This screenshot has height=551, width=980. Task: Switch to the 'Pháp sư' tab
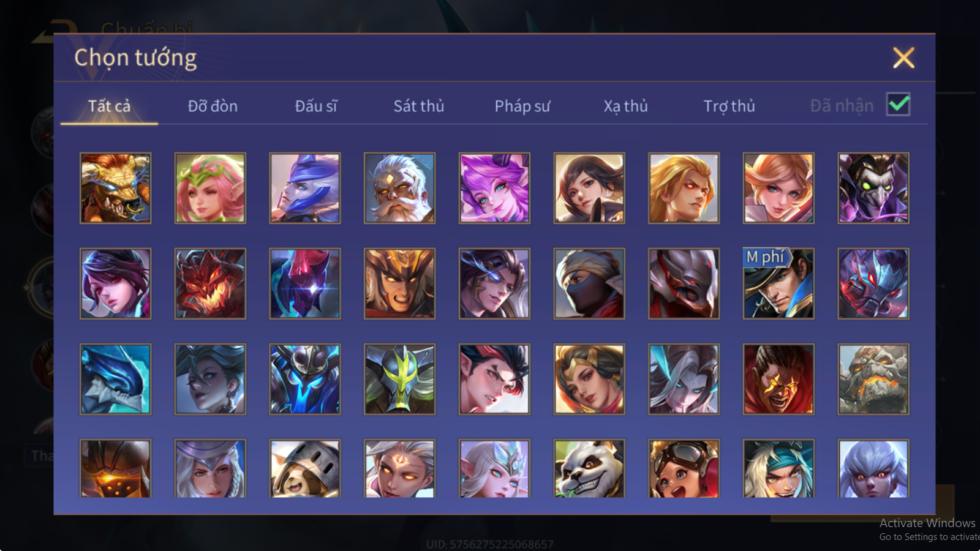pyautogui.click(x=522, y=106)
